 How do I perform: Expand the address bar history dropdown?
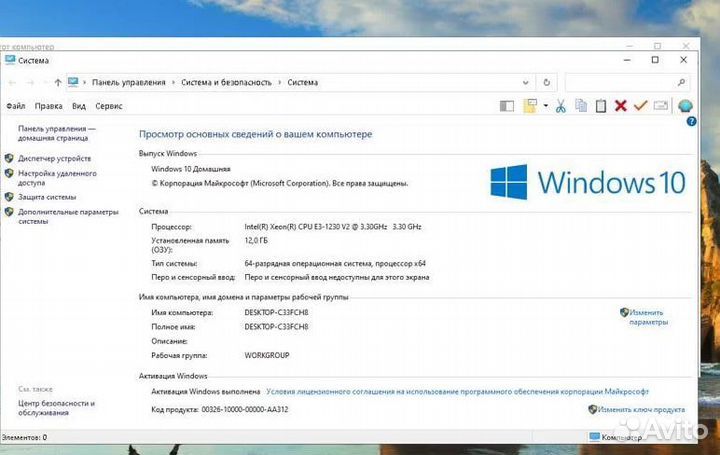click(528, 82)
